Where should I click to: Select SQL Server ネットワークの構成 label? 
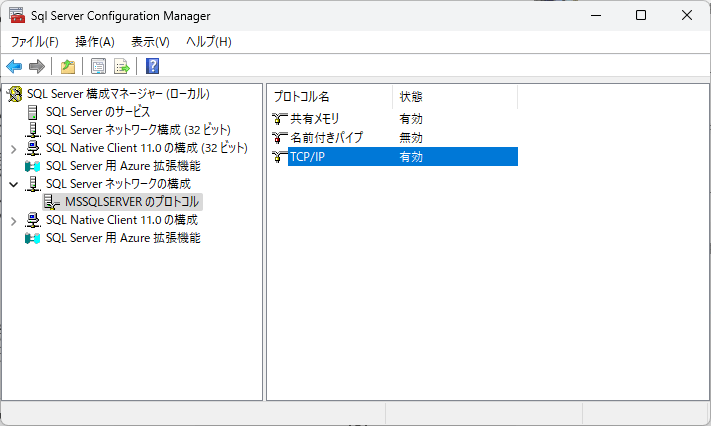(118, 184)
